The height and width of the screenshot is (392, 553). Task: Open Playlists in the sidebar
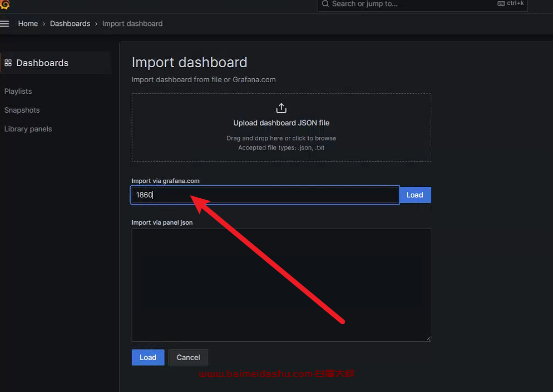point(18,91)
